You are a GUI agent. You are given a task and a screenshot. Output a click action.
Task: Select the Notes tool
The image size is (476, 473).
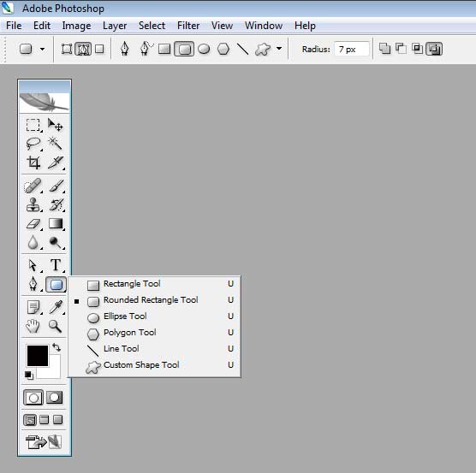33,307
